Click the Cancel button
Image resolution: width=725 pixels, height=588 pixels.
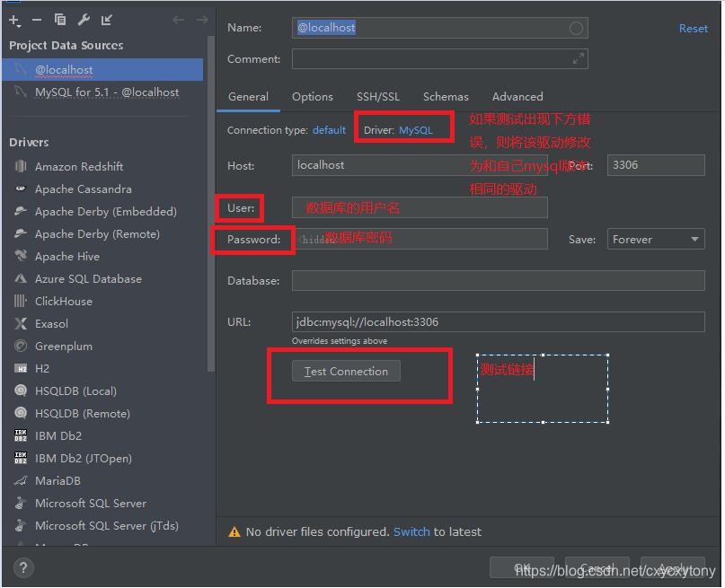(597, 567)
